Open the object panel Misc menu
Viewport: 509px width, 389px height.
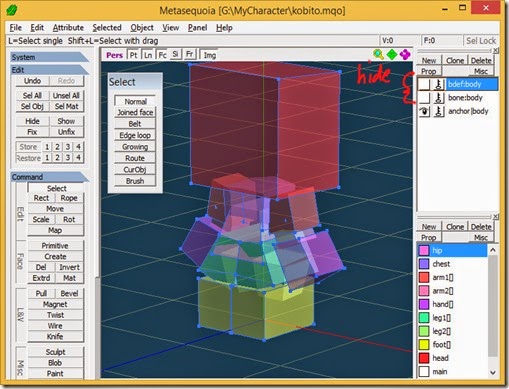481,71
